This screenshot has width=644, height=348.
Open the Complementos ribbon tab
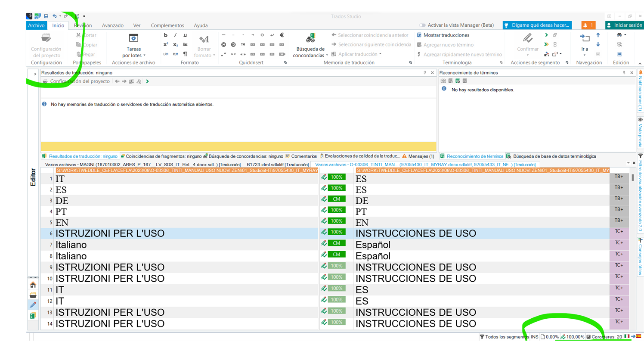[167, 25]
